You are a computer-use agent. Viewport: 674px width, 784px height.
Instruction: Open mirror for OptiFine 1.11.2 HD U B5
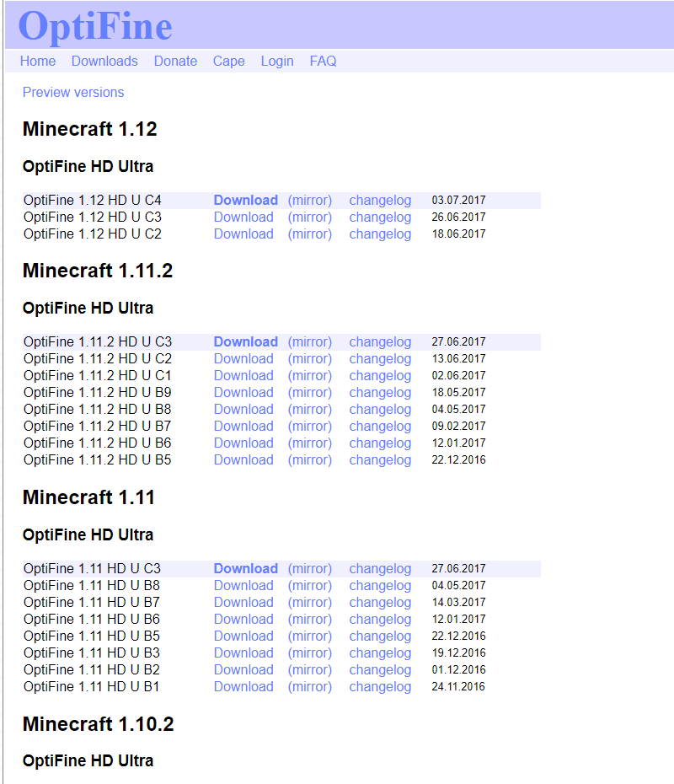[310, 460]
